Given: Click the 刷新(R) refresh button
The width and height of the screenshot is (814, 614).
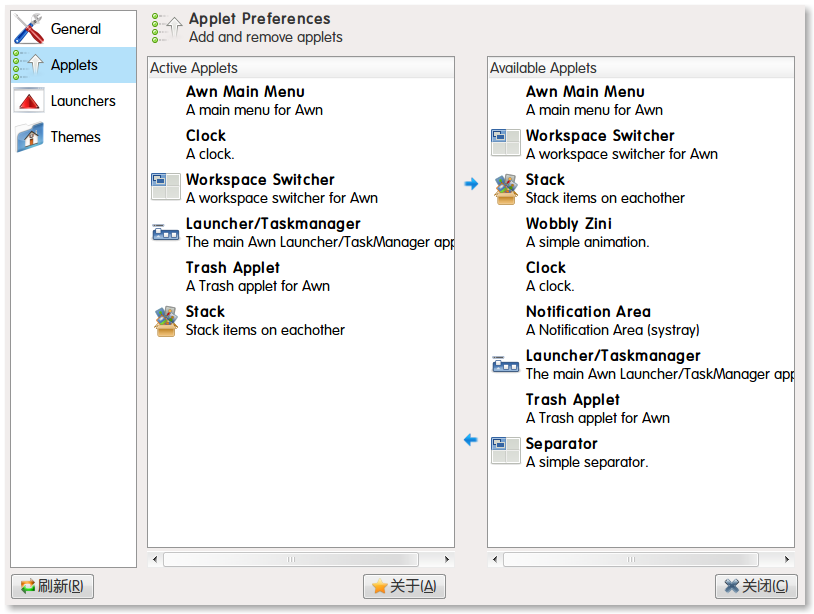Looking at the screenshot, I should (x=52, y=586).
